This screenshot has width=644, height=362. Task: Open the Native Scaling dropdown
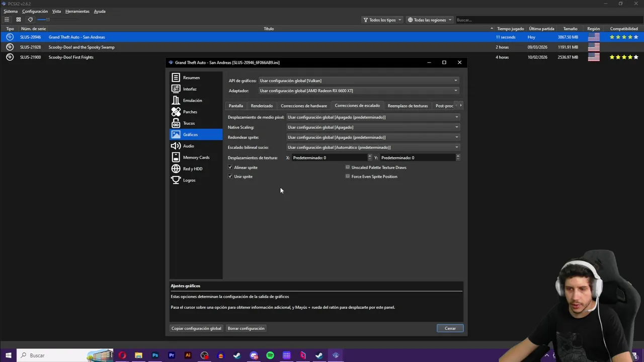click(x=373, y=127)
